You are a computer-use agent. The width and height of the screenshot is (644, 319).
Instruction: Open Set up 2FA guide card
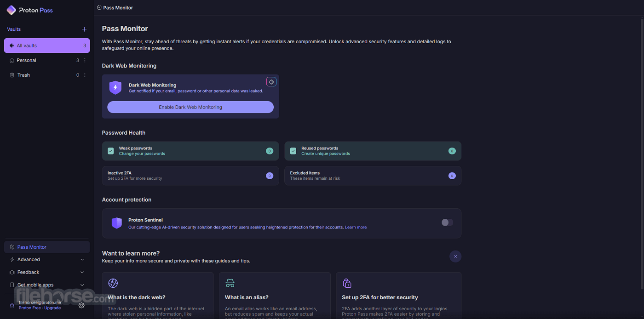click(x=399, y=296)
